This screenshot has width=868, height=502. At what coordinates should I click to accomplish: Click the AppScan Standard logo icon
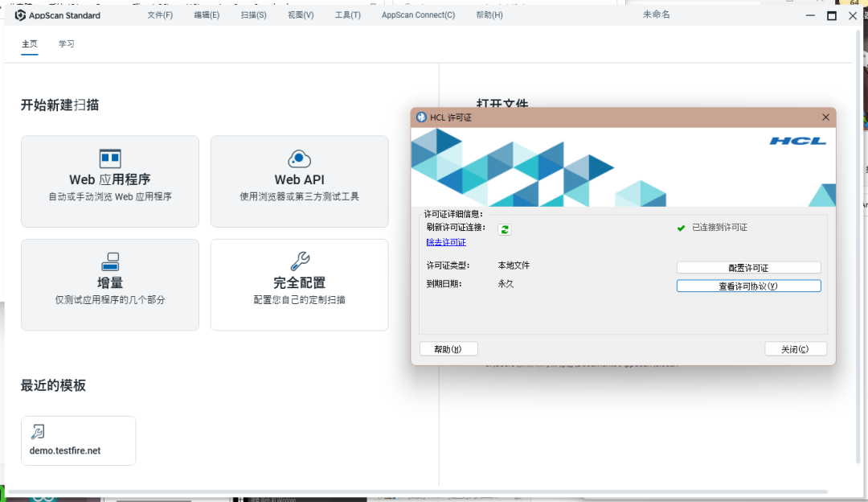click(x=20, y=15)
